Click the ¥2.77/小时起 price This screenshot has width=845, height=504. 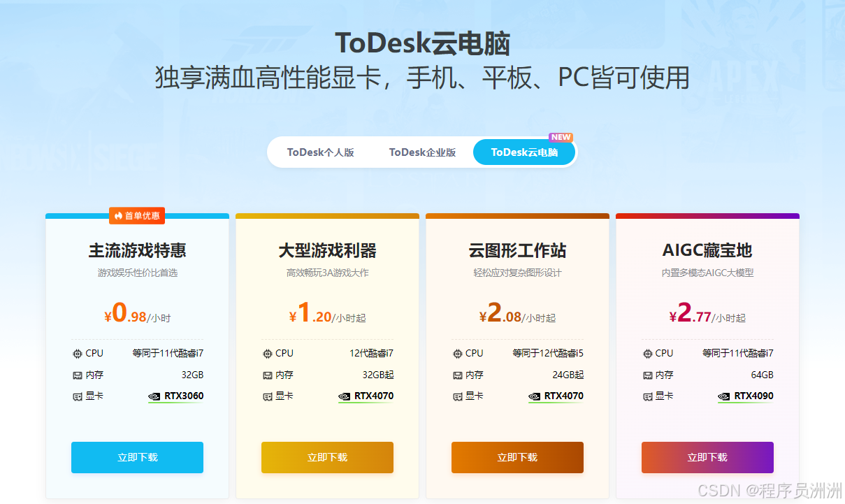707,313
